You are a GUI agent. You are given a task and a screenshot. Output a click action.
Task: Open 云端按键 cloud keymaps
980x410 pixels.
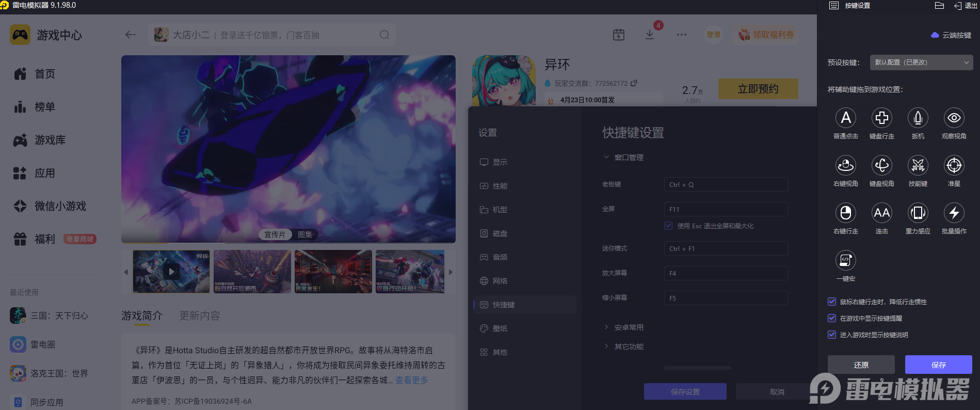[x=951, y=35]
